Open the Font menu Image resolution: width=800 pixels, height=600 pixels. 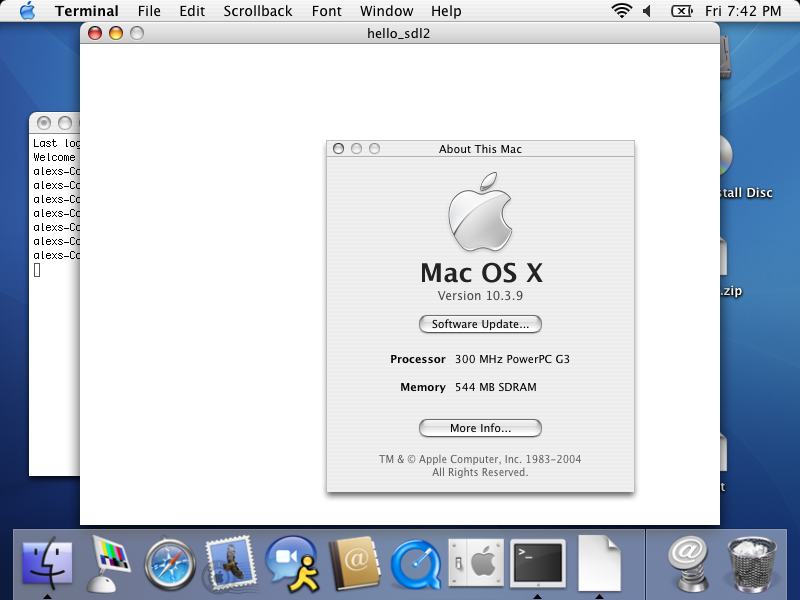327,11
